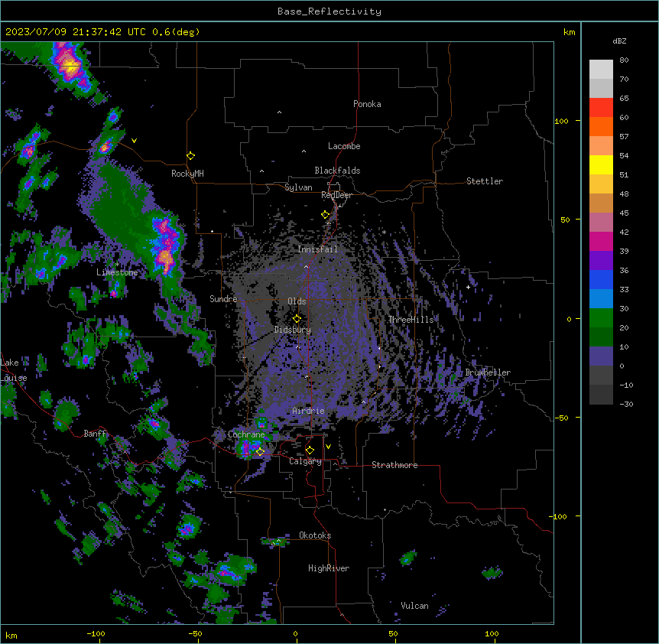Click the Olds label
This screenshot has width=659, height=644.
[x=297, y=301]
